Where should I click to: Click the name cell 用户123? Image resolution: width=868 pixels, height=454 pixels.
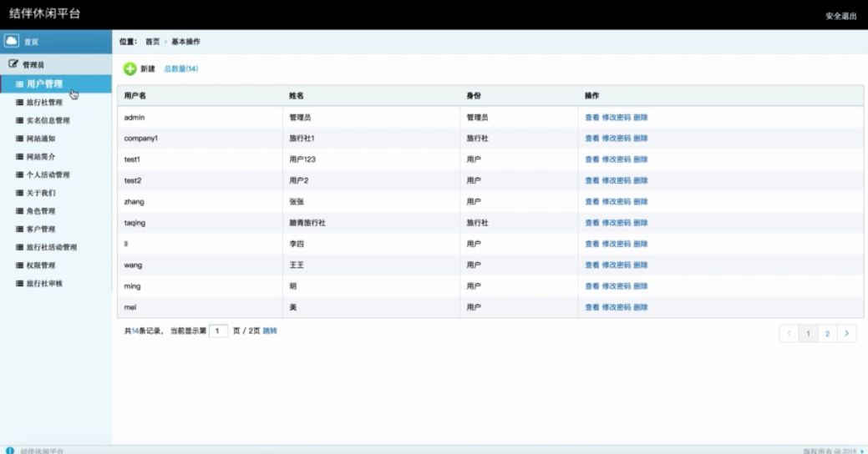(x=302, y=159)
